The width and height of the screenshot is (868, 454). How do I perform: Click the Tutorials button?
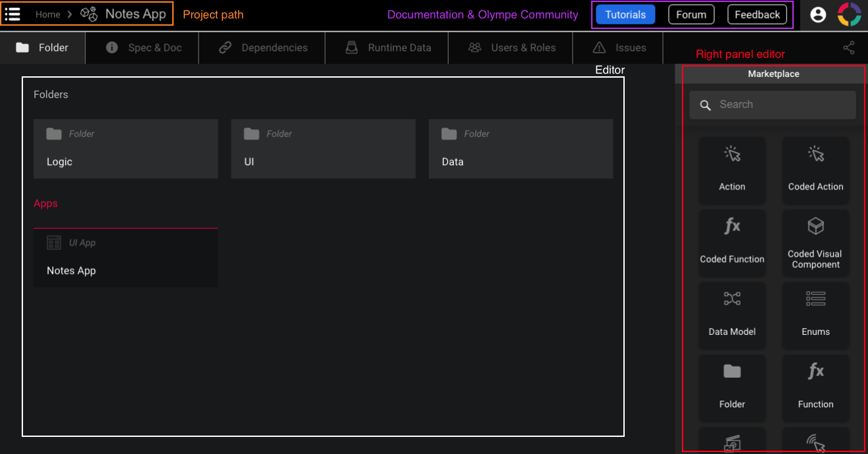click(625, 14)
